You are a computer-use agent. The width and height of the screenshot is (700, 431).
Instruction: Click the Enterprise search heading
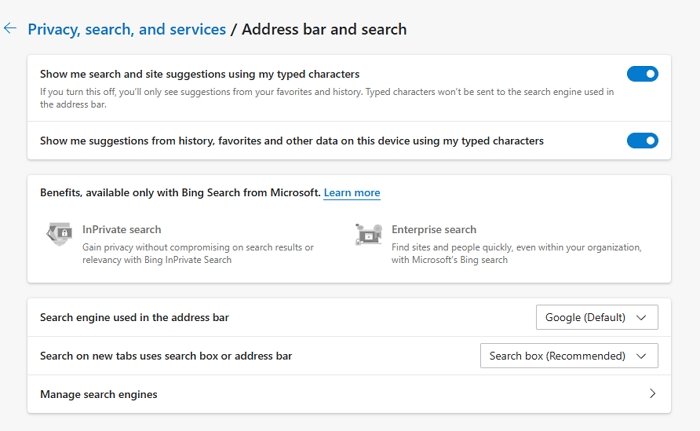[x=434, y=229]
